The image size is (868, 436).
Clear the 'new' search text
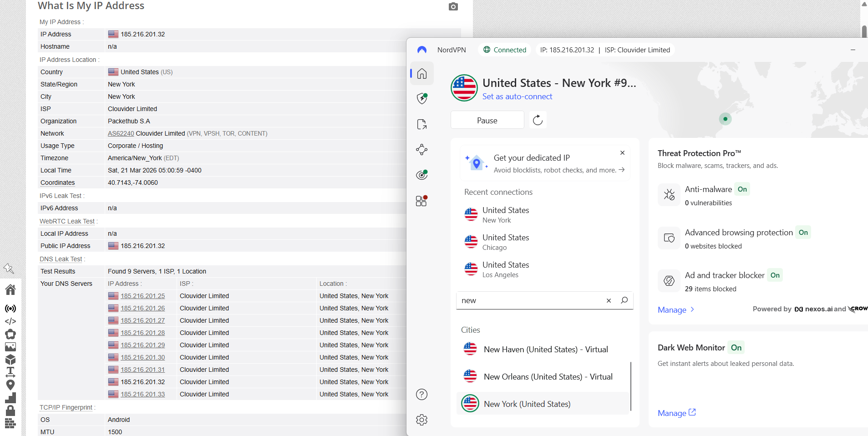(609, 300)
